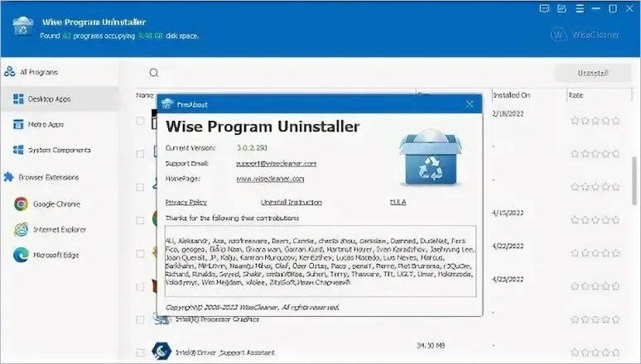Screen dimensions: 641x364
Task: Click the 4/15/2022 install date
Action: click(x=508, y=213)
